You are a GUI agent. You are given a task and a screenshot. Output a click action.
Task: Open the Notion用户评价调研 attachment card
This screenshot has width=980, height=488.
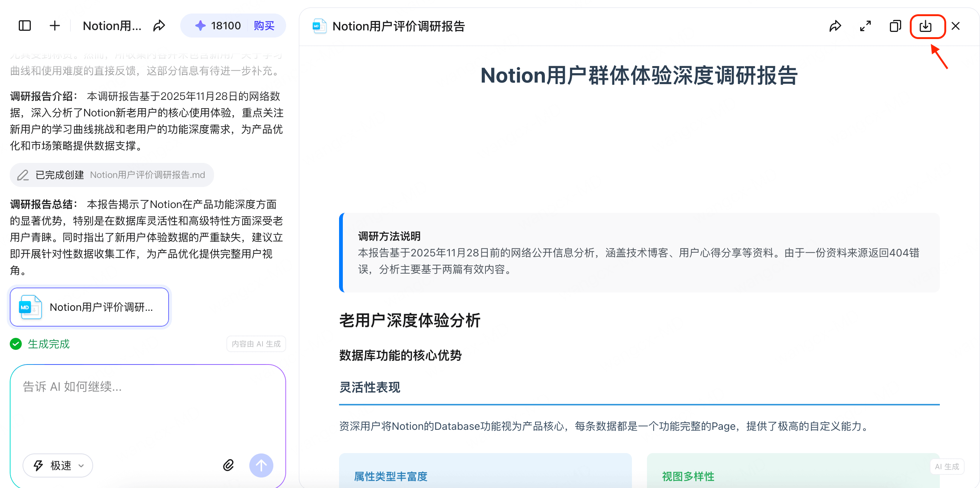[x=89, y=307]
